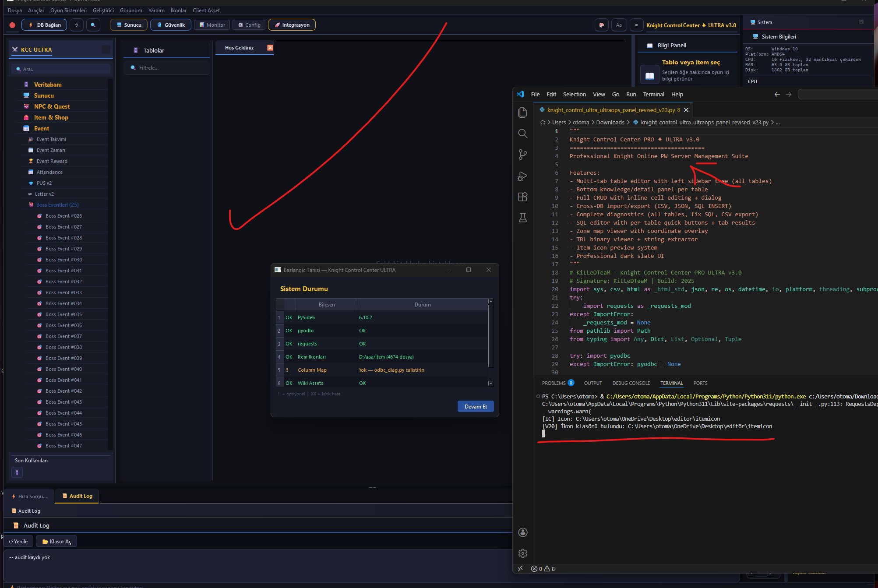The width and height of the screenshot is (878, 588).
Task: Click Devam Et in startup dialog
Action: coord(476,406)
